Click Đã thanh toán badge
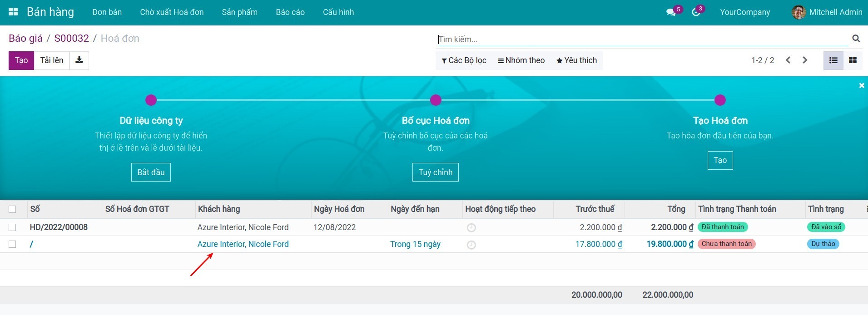Screen dimensions: 868x315 click(723, 227)
